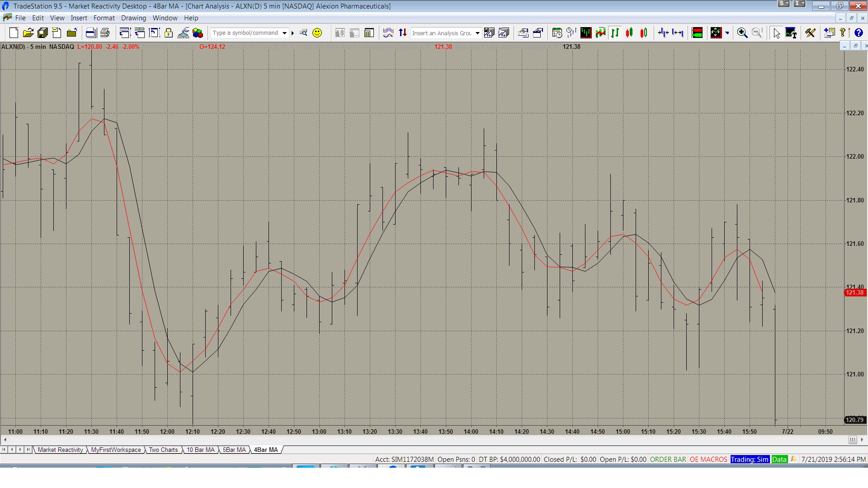Expand the Insert an Analysis Group dropdown
This screenshot has width=868, height=488.
coord(477,33)
